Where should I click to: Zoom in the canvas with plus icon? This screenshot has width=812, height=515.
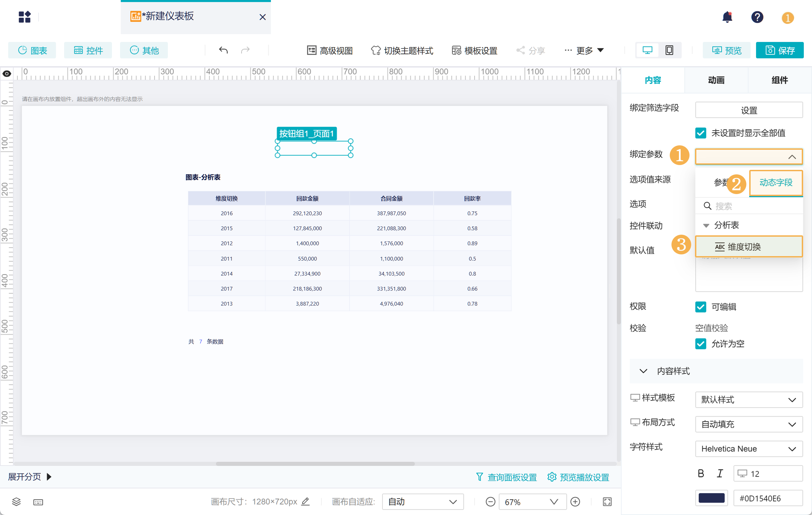[575, 502]
